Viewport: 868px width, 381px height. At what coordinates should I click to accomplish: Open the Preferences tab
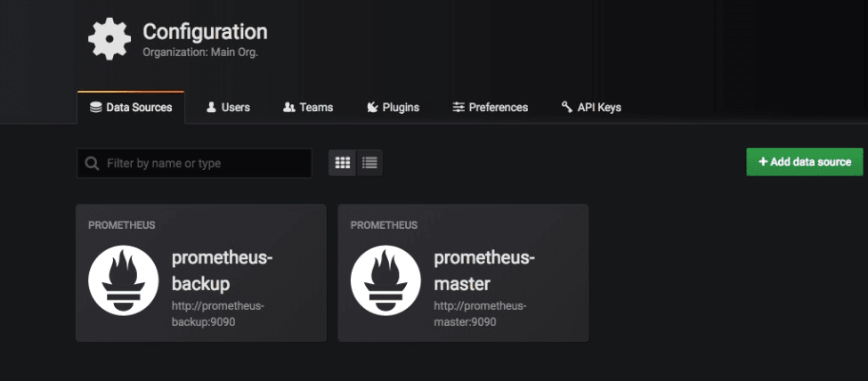coord(490,108)
